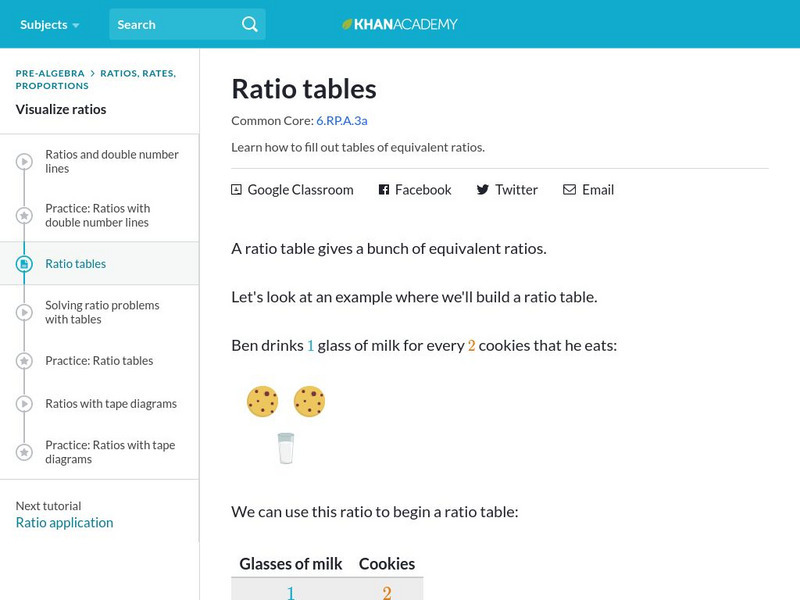Viewport: 800px width, 600px height.
Task: Open Practice: Ratios with tape diagrams
Action: click(x=110, y=452)
